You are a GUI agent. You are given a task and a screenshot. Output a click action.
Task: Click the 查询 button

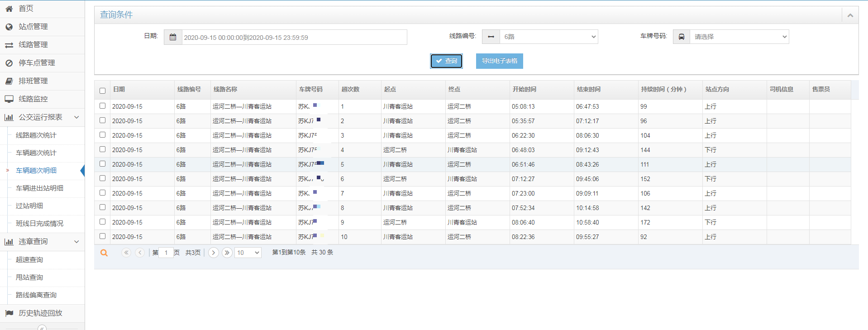[x=446, y=61]
